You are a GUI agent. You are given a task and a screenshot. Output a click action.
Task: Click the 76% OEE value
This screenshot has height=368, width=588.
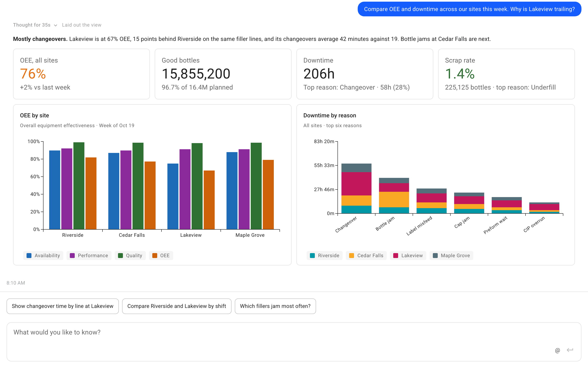(x=33, y=74)
